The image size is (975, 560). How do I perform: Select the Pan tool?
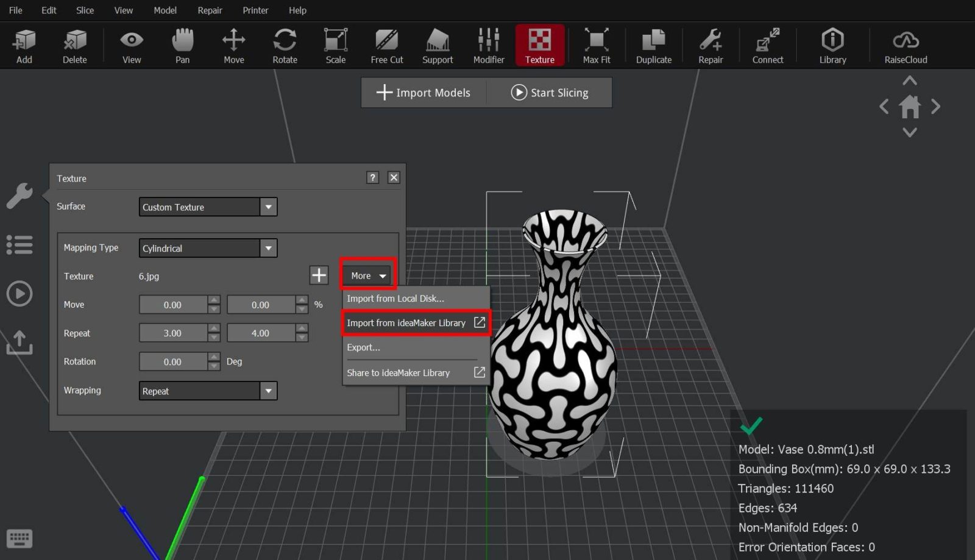point(182,45)
